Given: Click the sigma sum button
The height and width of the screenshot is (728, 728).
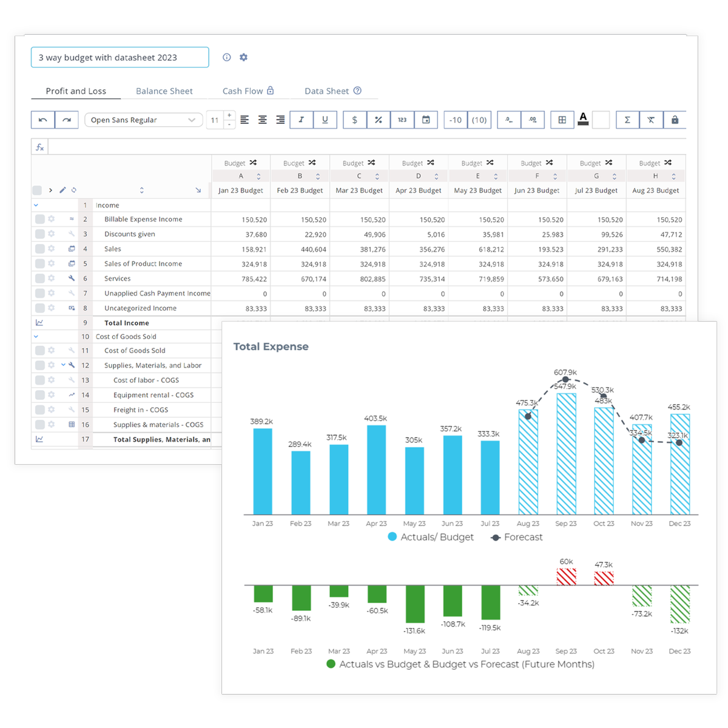Looking at the screenshot, I should point(627,120).
